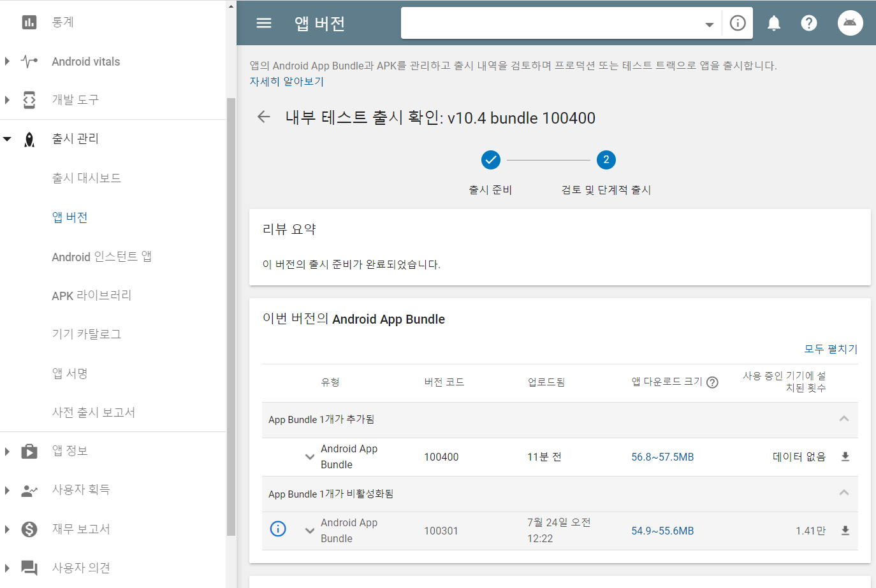Open the Android account avatar
The width and height of the screenshot is (876, 588).
pos(850,23)
